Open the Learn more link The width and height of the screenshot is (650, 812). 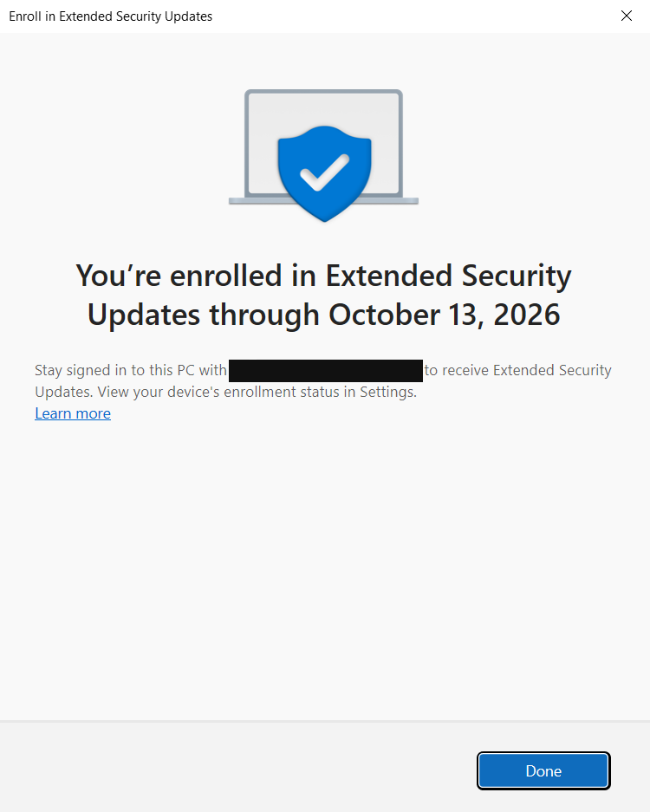[x=73, y=413]
